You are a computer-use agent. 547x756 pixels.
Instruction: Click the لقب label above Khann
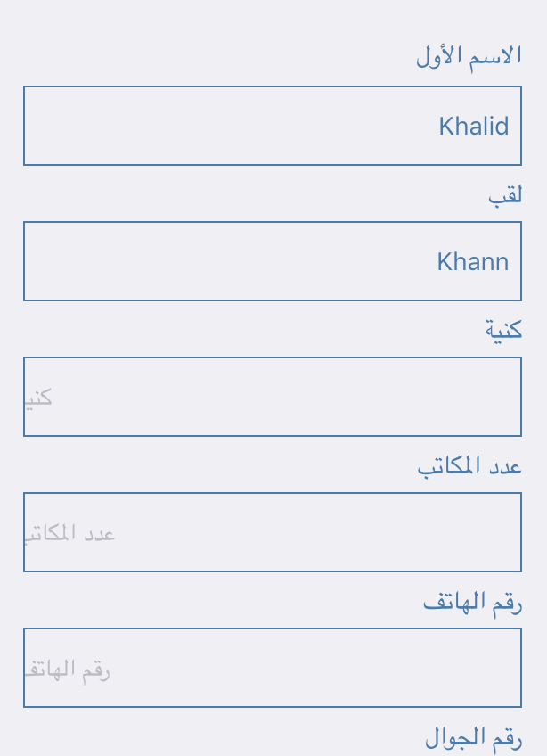(505, 196)
